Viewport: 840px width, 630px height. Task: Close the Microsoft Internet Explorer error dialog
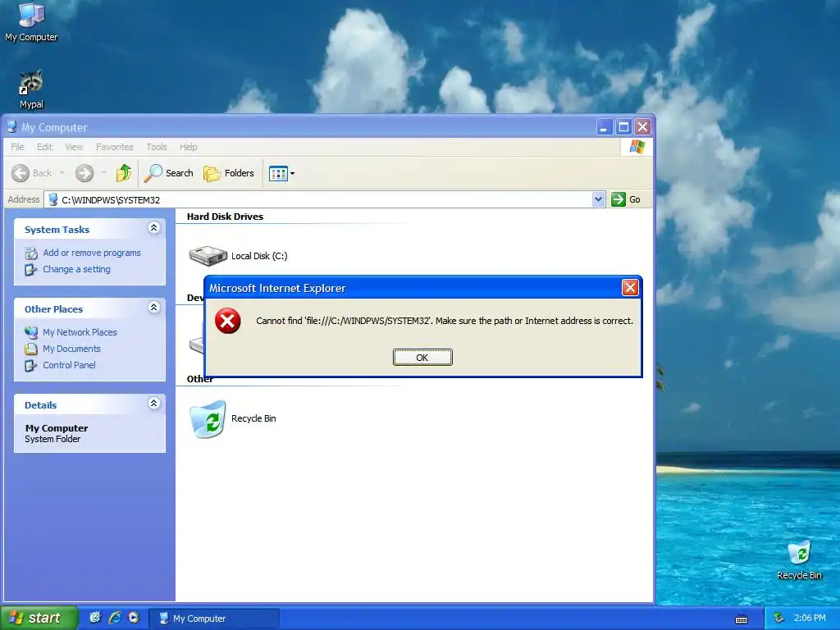[630, 288]
